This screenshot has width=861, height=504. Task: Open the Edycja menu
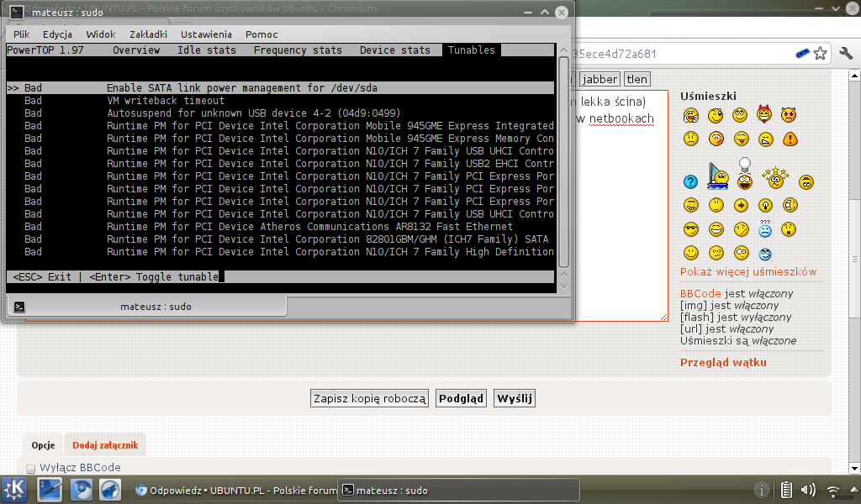(58, 34)
